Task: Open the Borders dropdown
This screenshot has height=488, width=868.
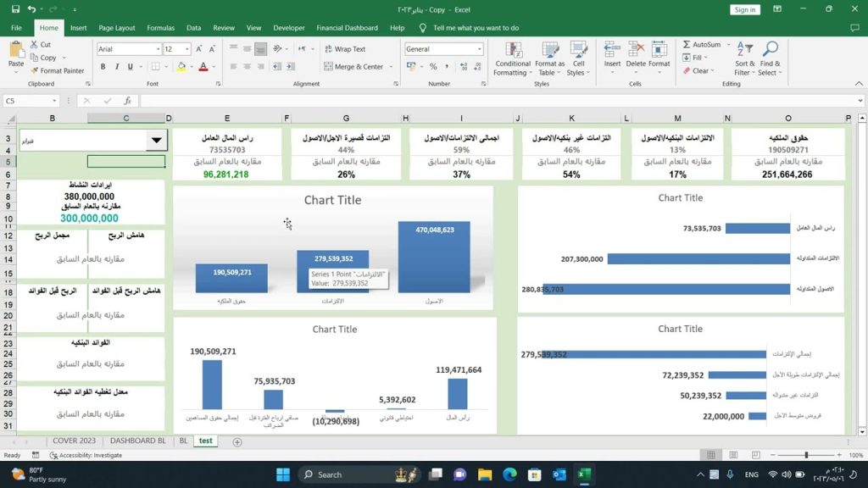Action: pyautogui.click(x=166, y=67)
